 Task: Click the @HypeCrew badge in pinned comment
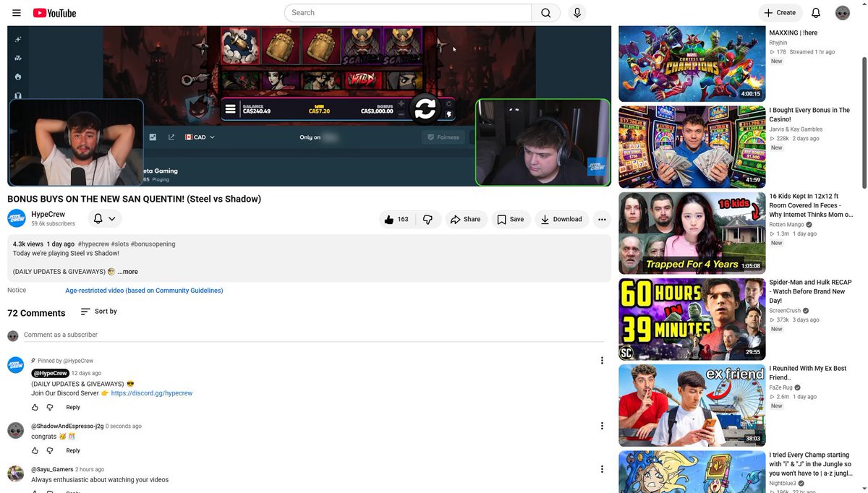50,373
